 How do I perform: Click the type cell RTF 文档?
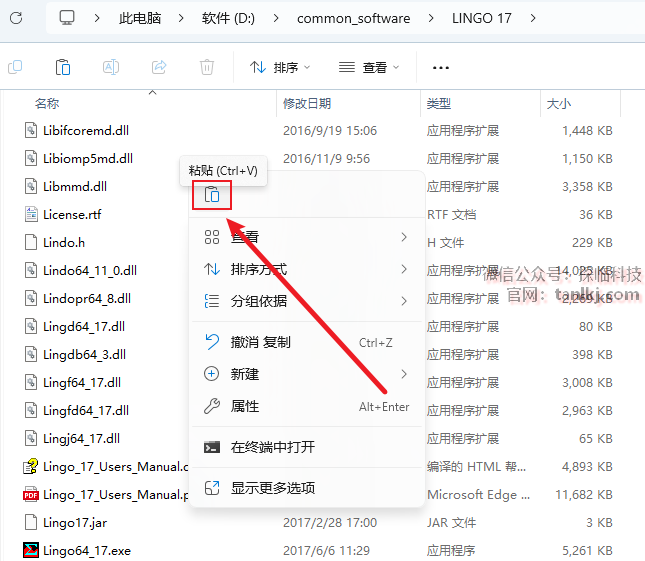[451, 214]
